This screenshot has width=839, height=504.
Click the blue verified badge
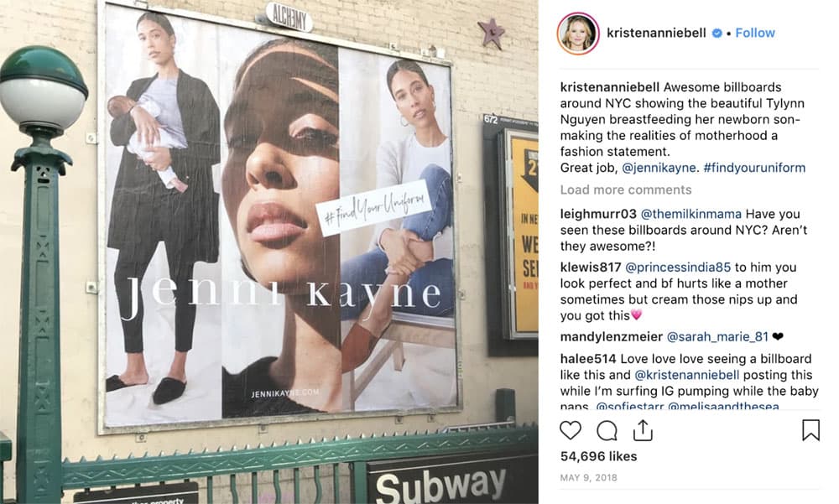(x=717, y=34)
